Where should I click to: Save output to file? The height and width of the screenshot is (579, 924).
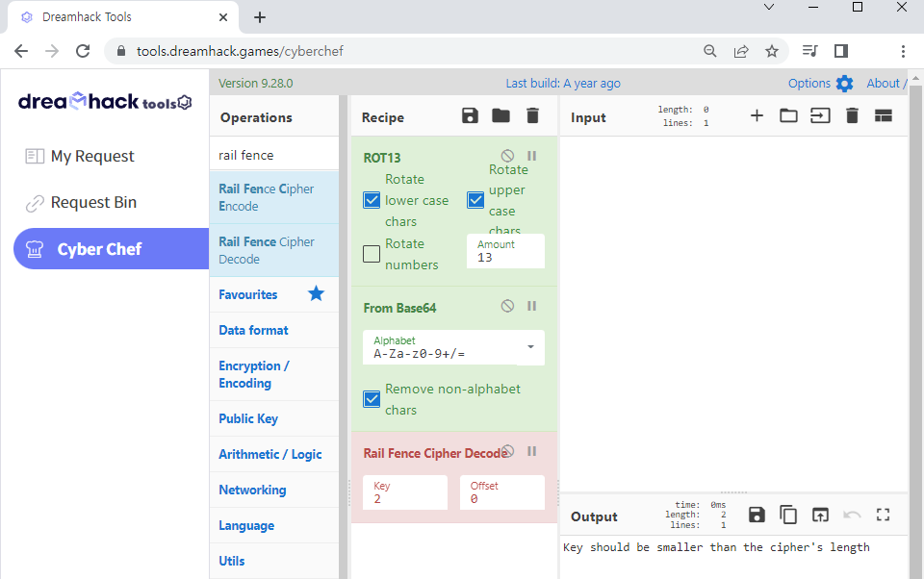[x=757, y=515]
